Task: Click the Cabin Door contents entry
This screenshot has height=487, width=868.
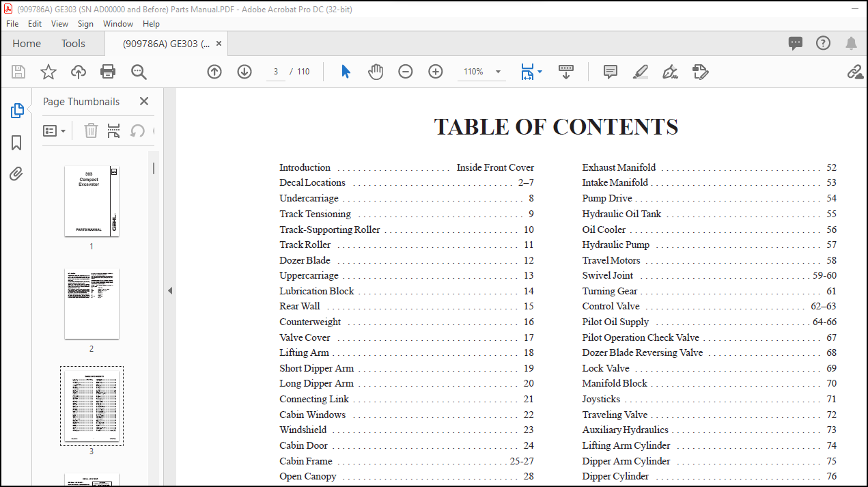Action: tap(406, 445)
